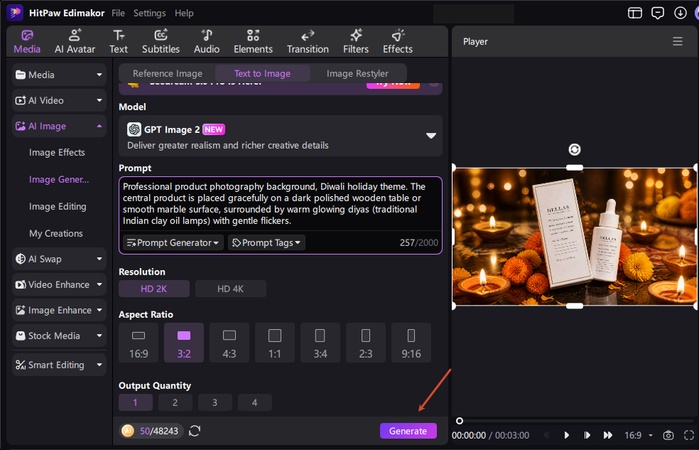Screen dimensions: 699x450
Task: Open the Prompt Tags dropdown
Action: tap(267, 243)
